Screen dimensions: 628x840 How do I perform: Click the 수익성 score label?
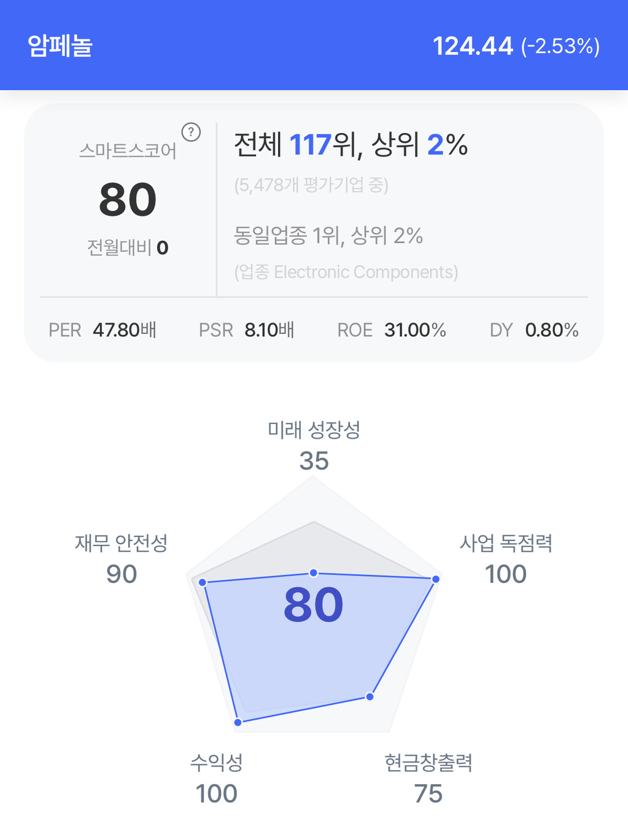point(216,763)
